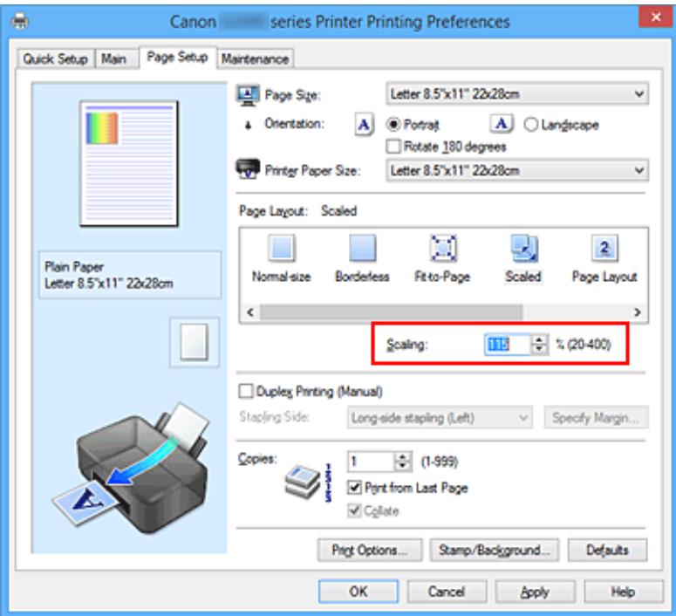This screenshot has height=616, width=676.
Task: Click the printer illustration image
Action: pyautogui.click(x=132, y=468)
